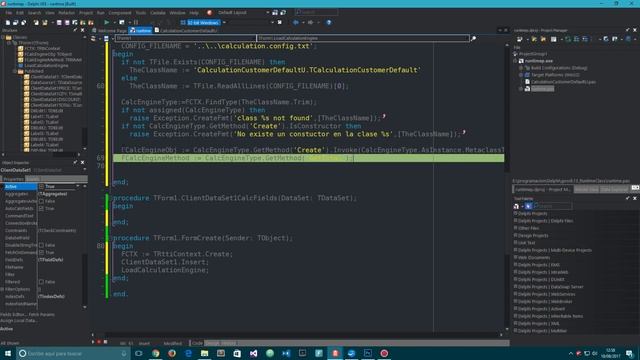
Task: Toggle the AutoCalcFields True checkbox
Action: click(41, 209)
